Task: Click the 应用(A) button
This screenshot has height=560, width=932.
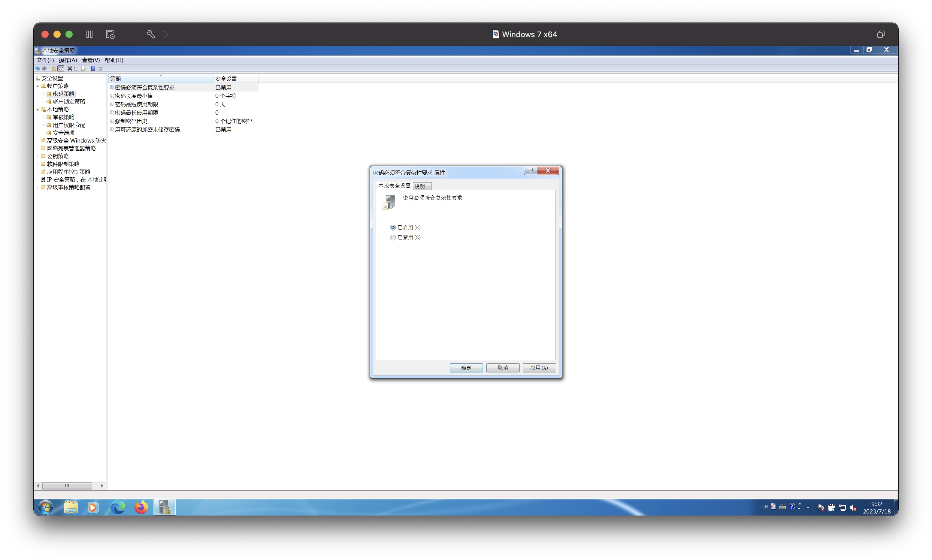Action: [x=539, y=368]
